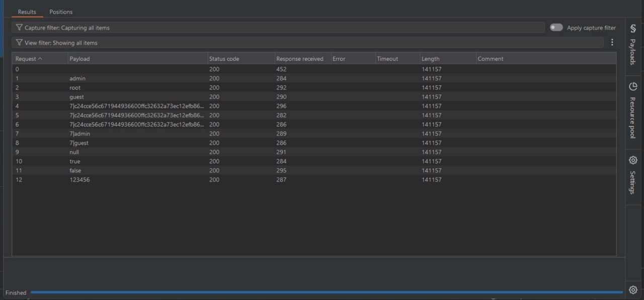Viewport: 644px width, 300px height.
Task: Open the View filter bar
Action: tap(308, 43)
